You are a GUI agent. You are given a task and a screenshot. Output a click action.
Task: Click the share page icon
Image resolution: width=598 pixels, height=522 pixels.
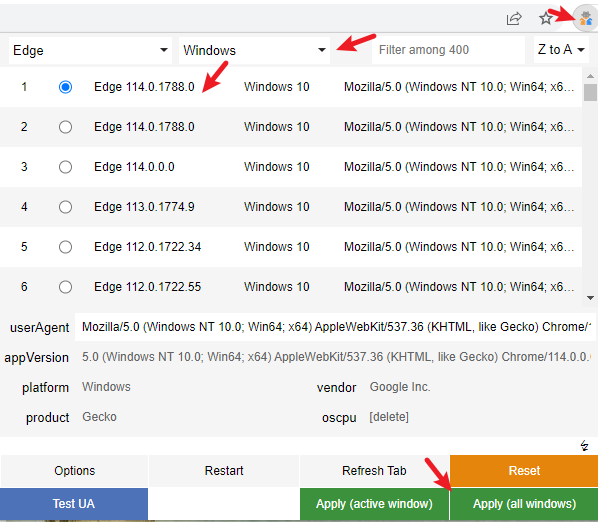click(x=514, y=18)
